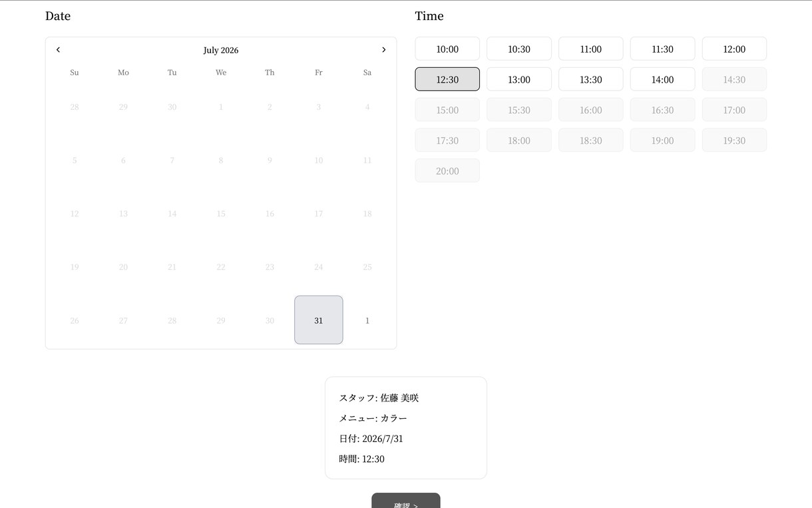Choose the 13:00 time slot
This screenshot has width=812, height=508.
(x=519, y=79)
